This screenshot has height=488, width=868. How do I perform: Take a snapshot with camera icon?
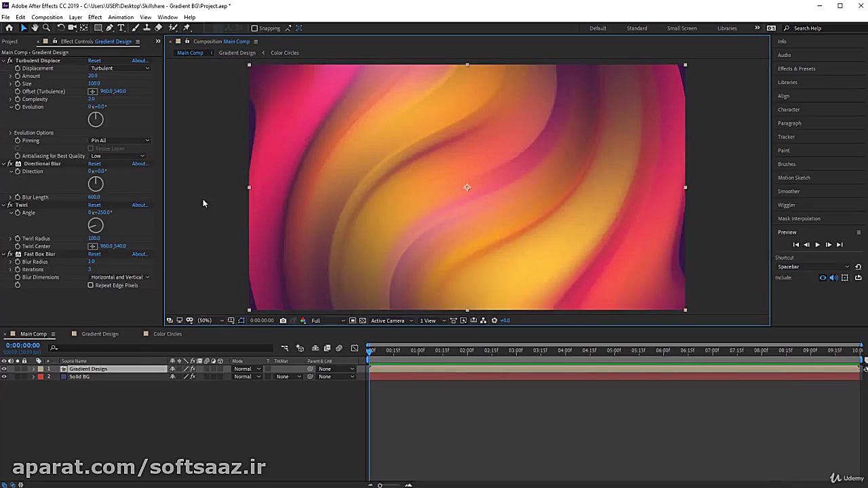pos(283,321)
